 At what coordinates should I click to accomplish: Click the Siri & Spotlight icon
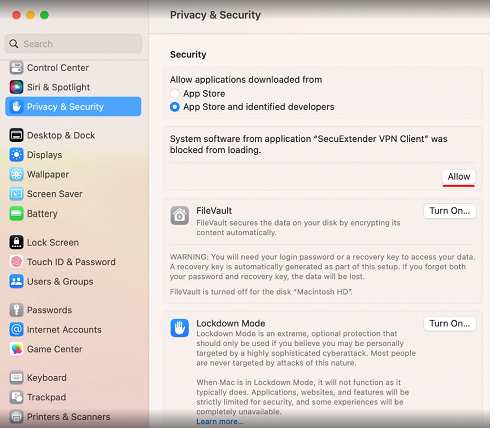(x=16, y=87)
